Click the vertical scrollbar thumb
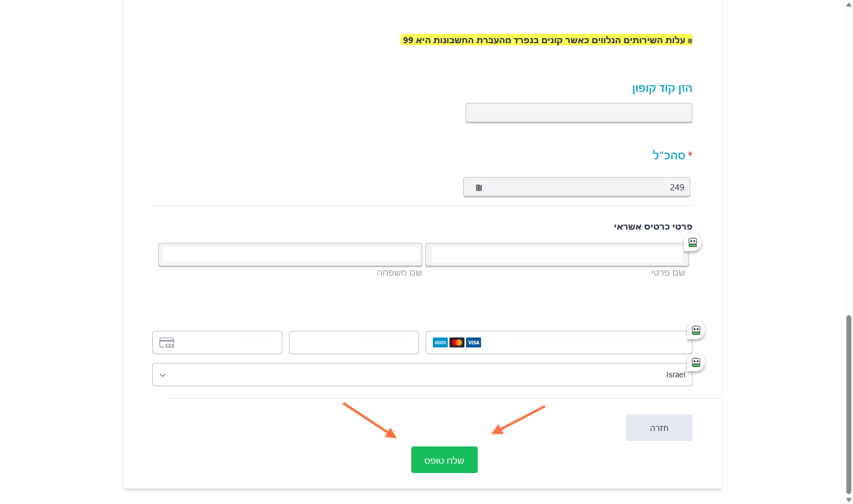 (x=849, y=404)
